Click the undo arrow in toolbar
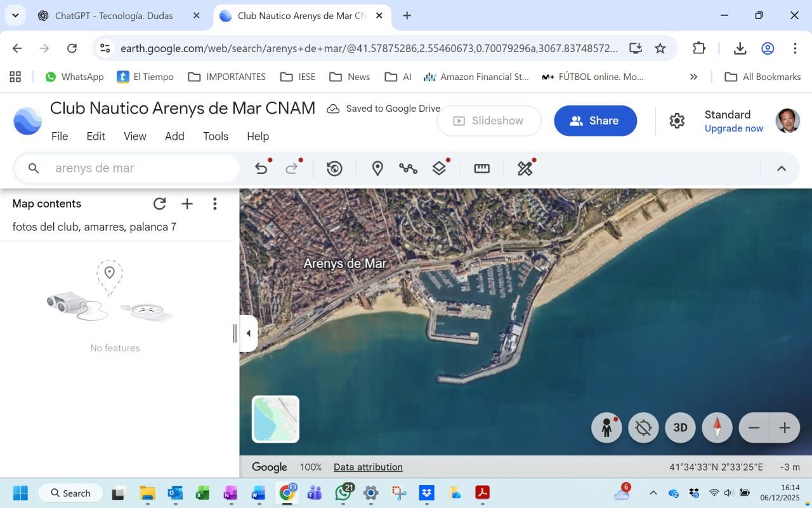Screen dimensions: 812x508 tap(261, 168)
